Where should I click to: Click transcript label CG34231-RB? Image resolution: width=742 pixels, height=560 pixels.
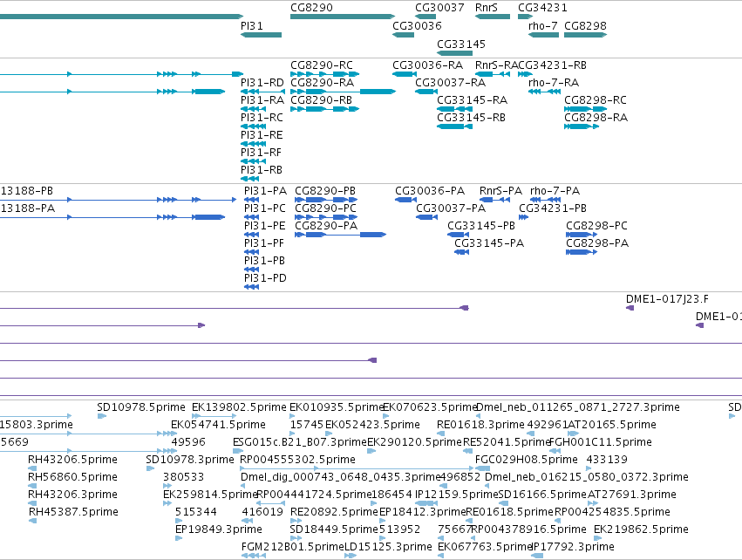(553, 65)
